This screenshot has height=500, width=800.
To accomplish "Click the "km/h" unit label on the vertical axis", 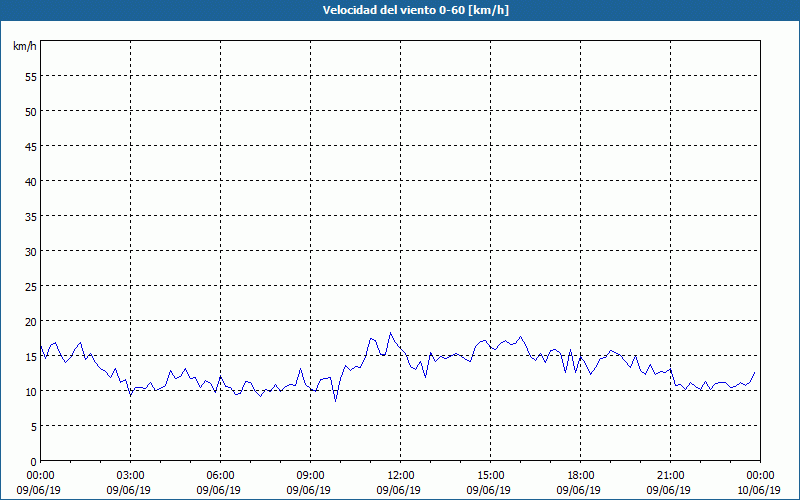I will (x=25, y=46).
